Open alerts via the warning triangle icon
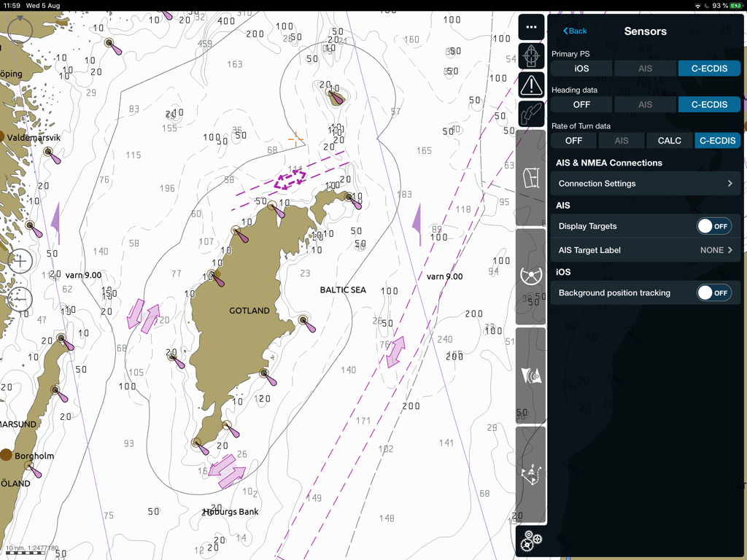The image size is (747, 560). tap(531, 85)
